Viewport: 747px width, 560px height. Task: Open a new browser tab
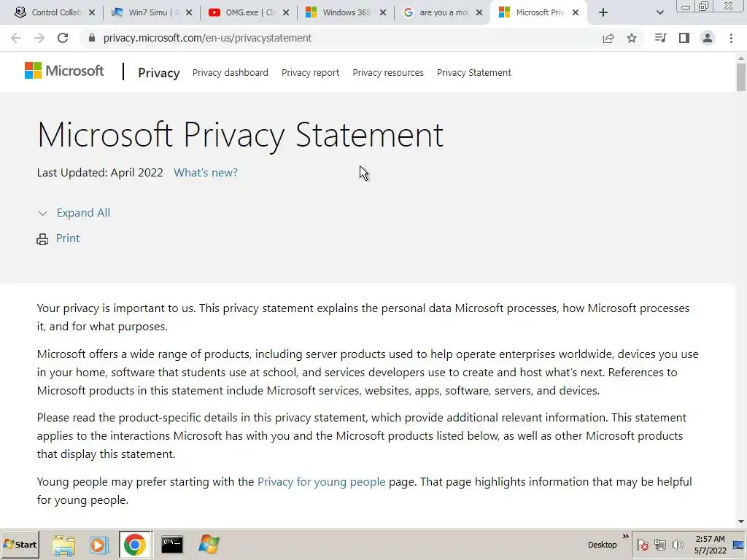tap(603, 12)
